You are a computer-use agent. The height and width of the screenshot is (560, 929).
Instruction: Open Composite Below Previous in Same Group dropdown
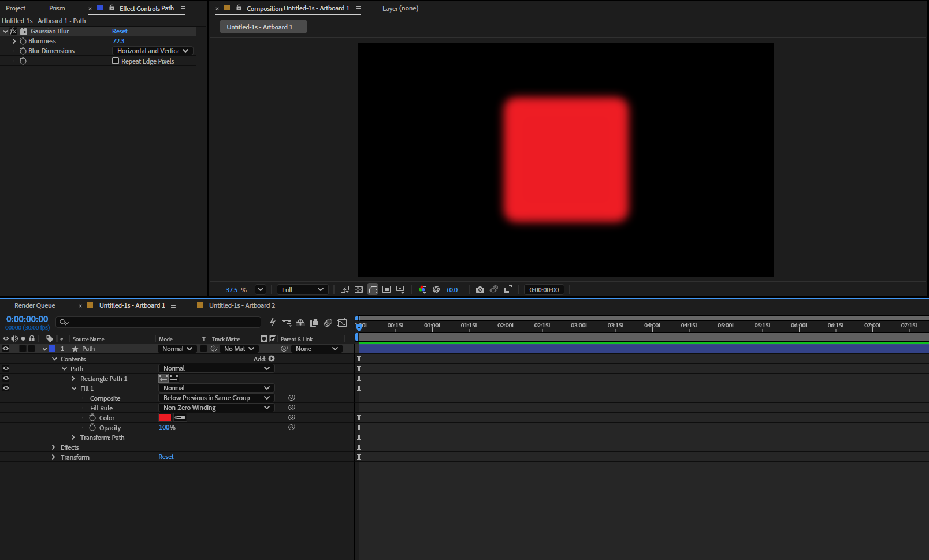216,398
